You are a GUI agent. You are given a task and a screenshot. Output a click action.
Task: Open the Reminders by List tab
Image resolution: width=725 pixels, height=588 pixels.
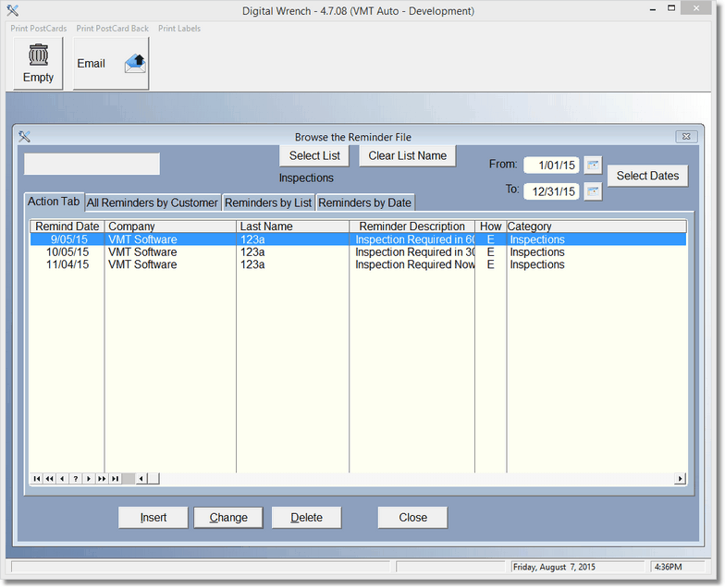(x=268, y=202)
